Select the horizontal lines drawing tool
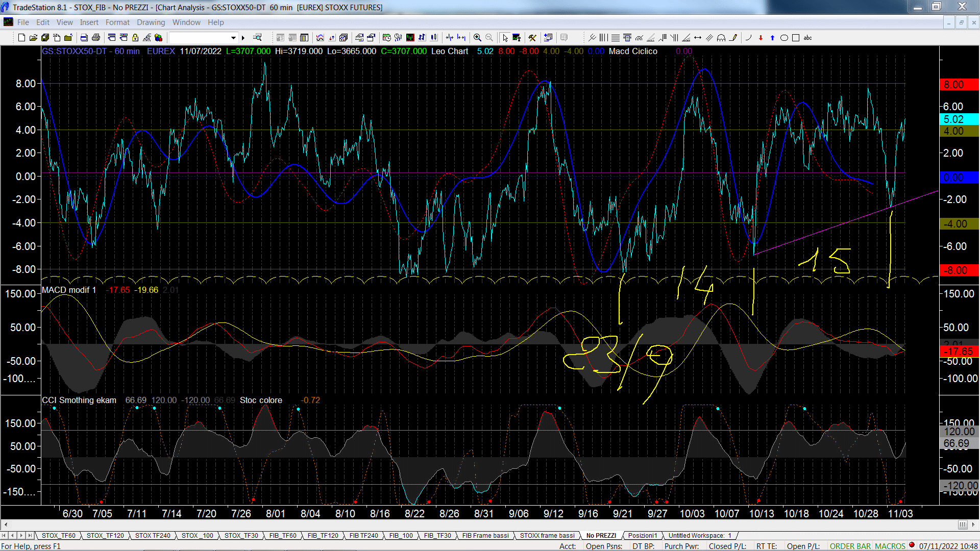This screenshot has height=551, width=980. click(616, 38)
